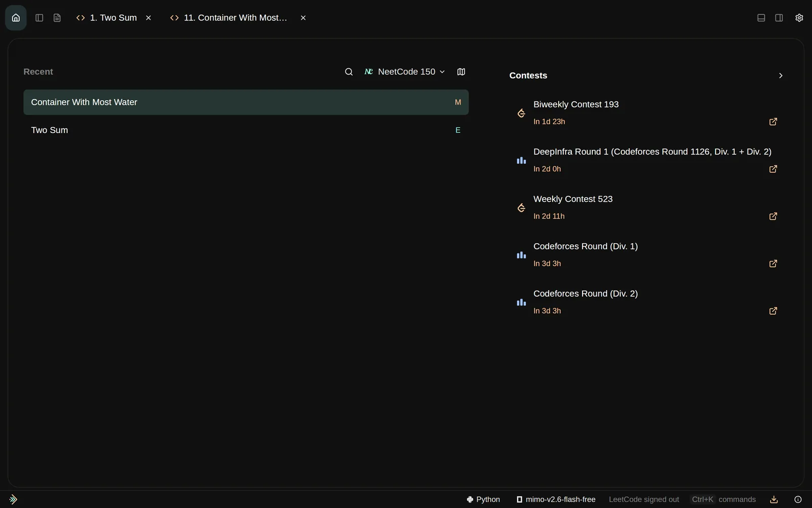Open the notes document icon
The height and width of the screenshot is (508, 812).
57,18
